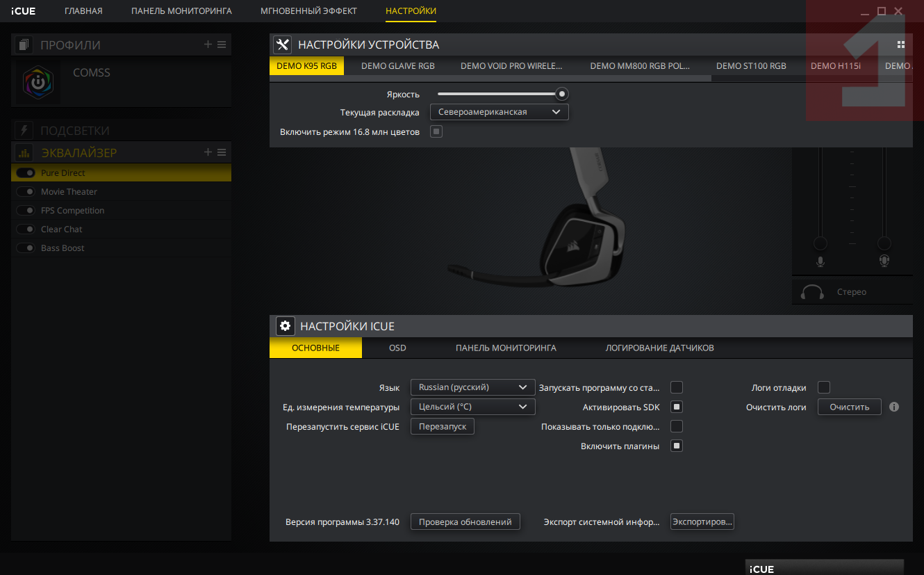
Task: Click the iCUE logo in the top bar
Action: pyautogui.click(x=23, y=11)
